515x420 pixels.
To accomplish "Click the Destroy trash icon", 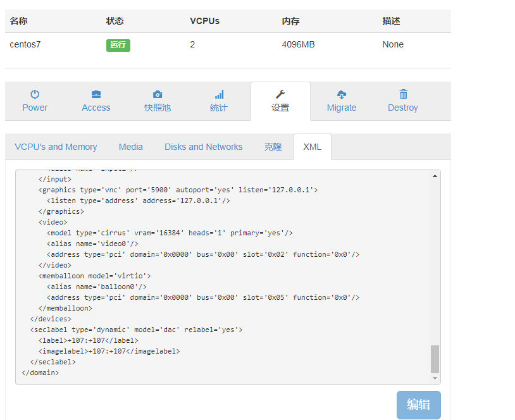I will 402,94.
